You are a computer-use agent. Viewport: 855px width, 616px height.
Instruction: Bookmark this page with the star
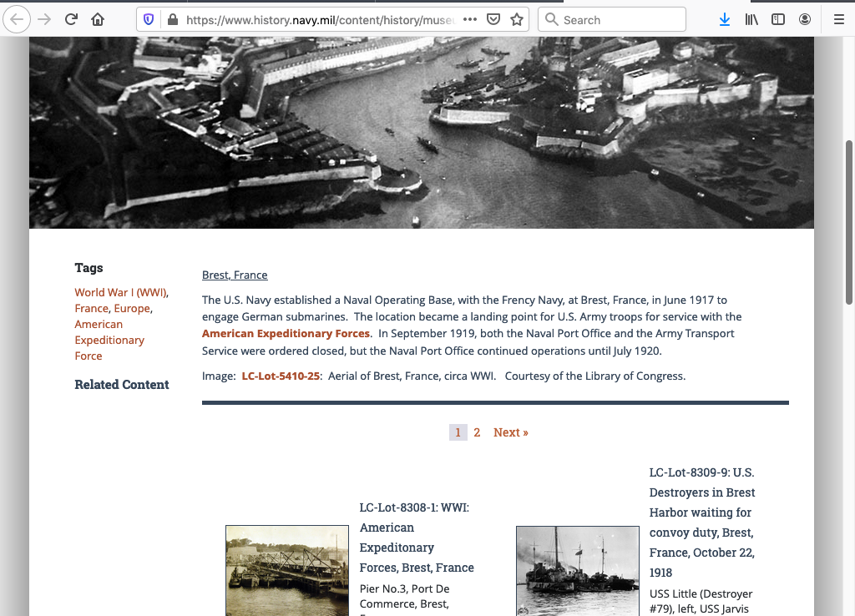[517, 19]
